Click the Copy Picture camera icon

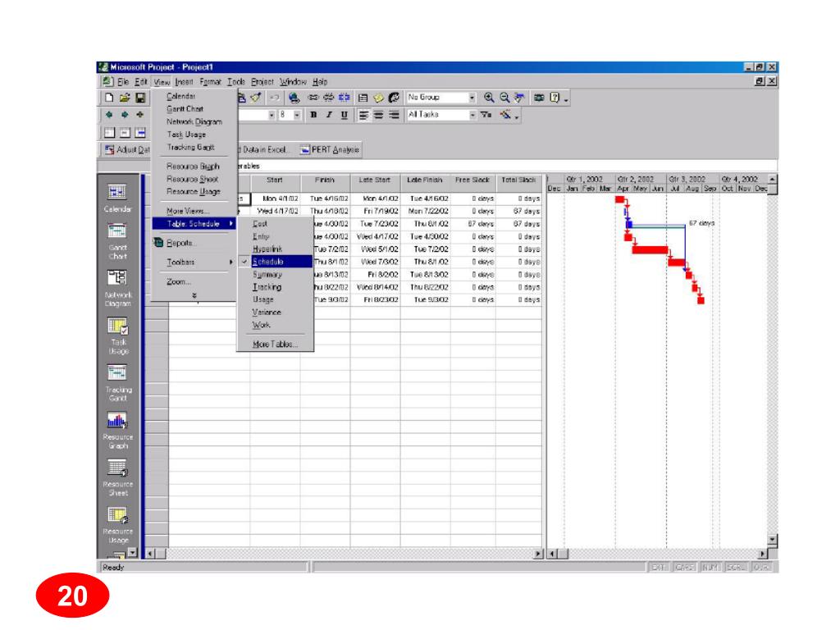(539, 98)
